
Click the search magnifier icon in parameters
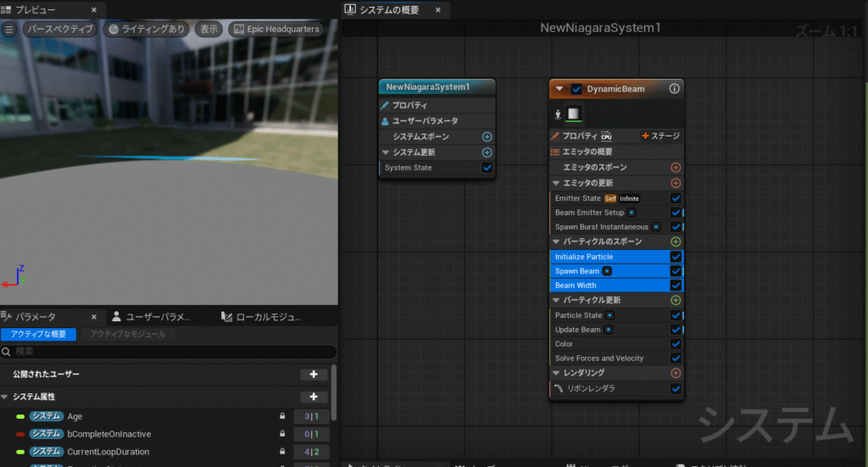[x=6, y=352]
